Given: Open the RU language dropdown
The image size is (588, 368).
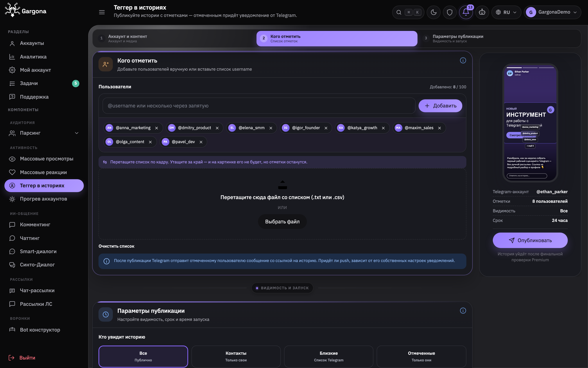Looking at the screenshot, I should click(506, 12).
